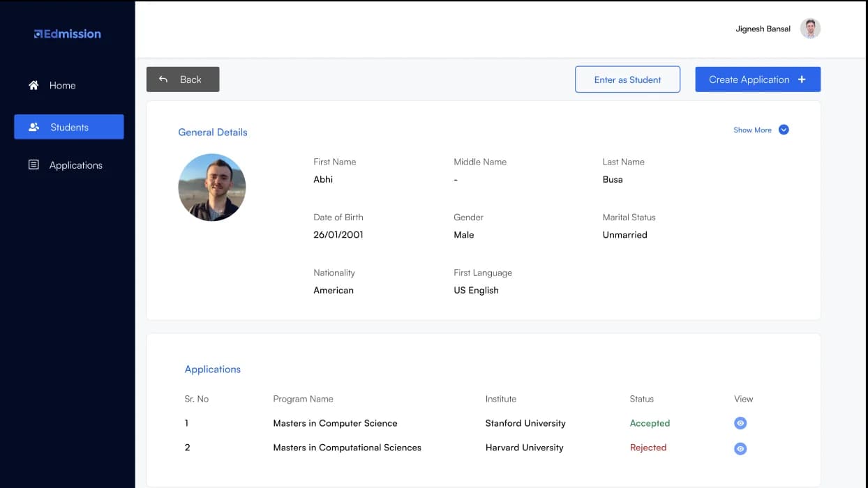Click the Edmission logo
Image resolution: width=868 pixels, height=488 pixels.
pos(68,33)
